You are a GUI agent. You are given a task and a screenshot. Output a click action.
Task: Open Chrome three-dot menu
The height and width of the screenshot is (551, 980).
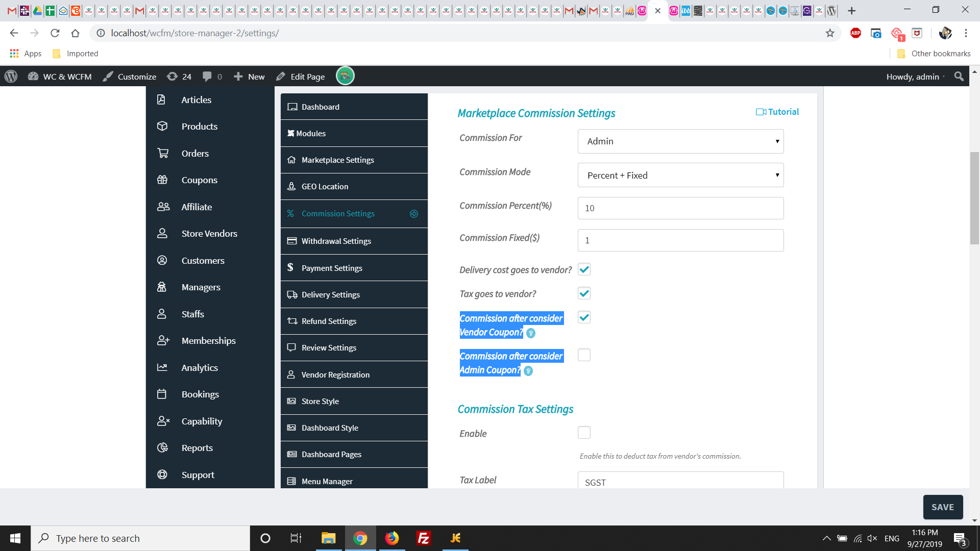(x=966, y=33)
